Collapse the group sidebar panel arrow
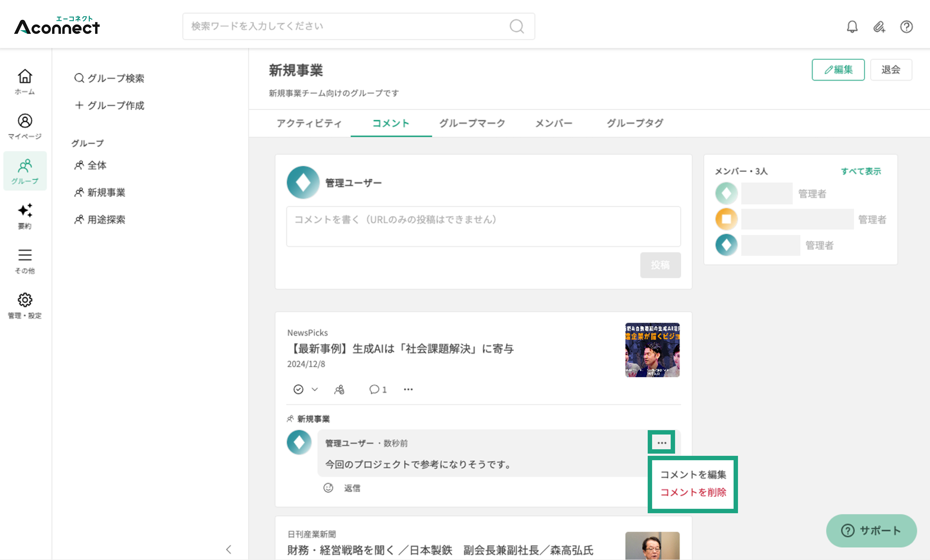 [x=229, y=549]
